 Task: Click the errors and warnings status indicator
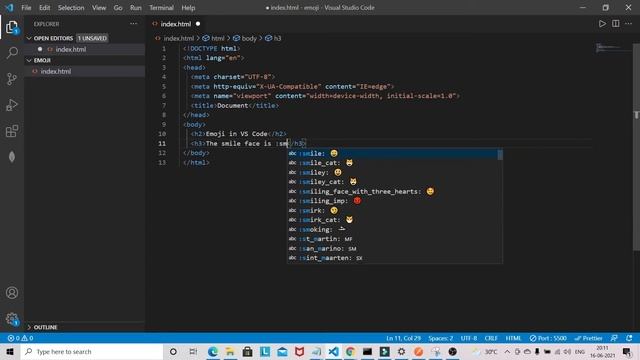pyautogui.click(x=20, y=338)
